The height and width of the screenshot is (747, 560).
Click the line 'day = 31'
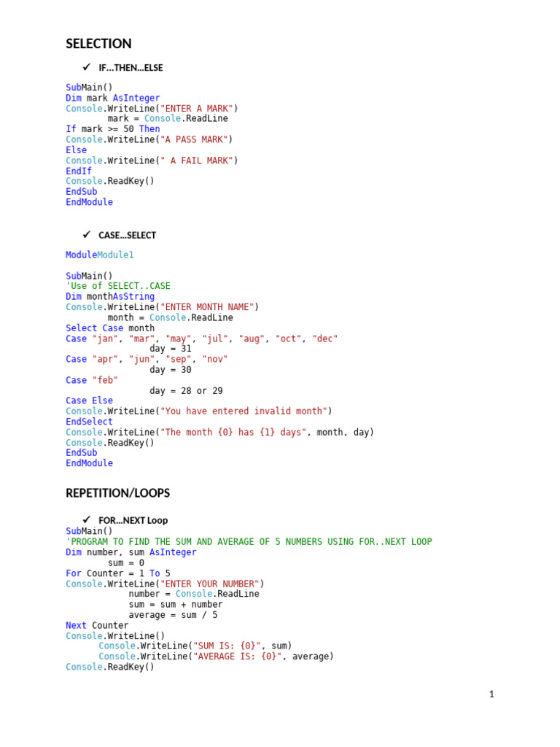tap(171, 349)
